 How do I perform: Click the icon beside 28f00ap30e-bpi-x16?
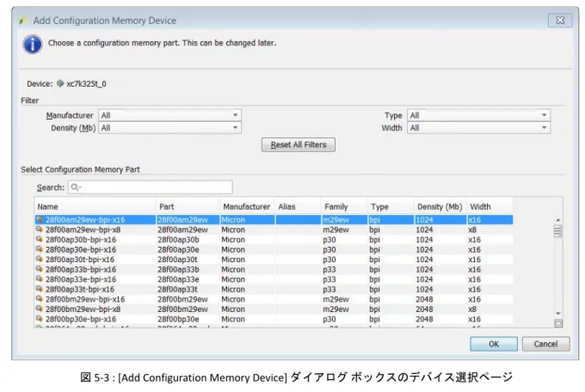[40, 249]
